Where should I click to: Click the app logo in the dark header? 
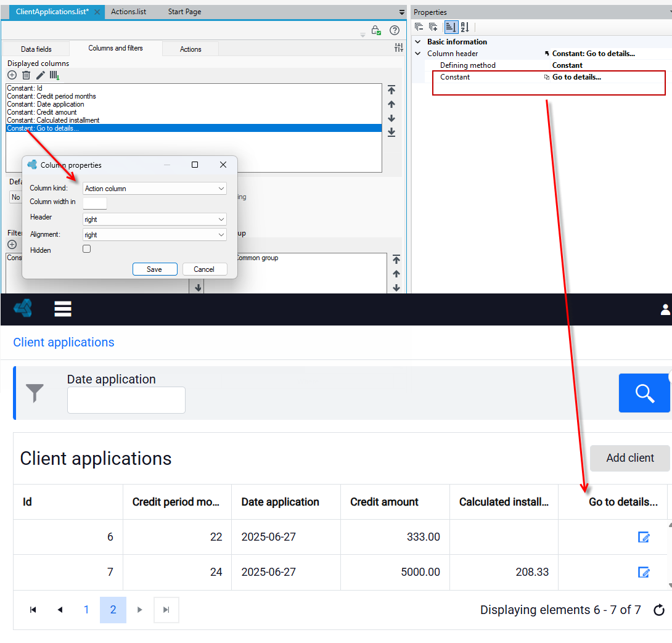(x=23, y=308)
